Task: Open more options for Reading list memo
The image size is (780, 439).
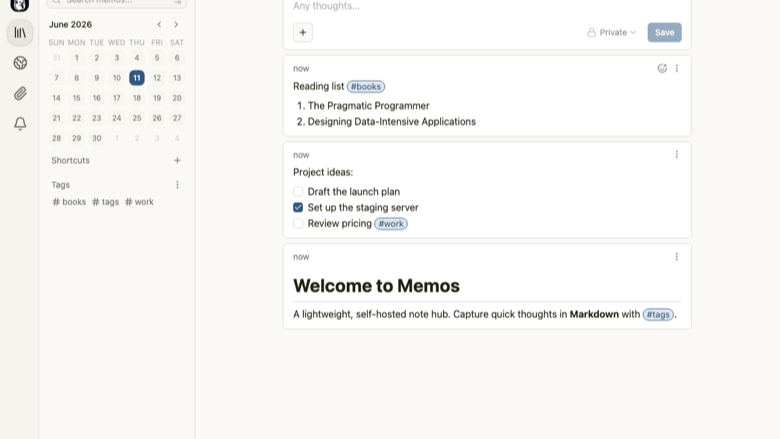Action: click(677, 69)
